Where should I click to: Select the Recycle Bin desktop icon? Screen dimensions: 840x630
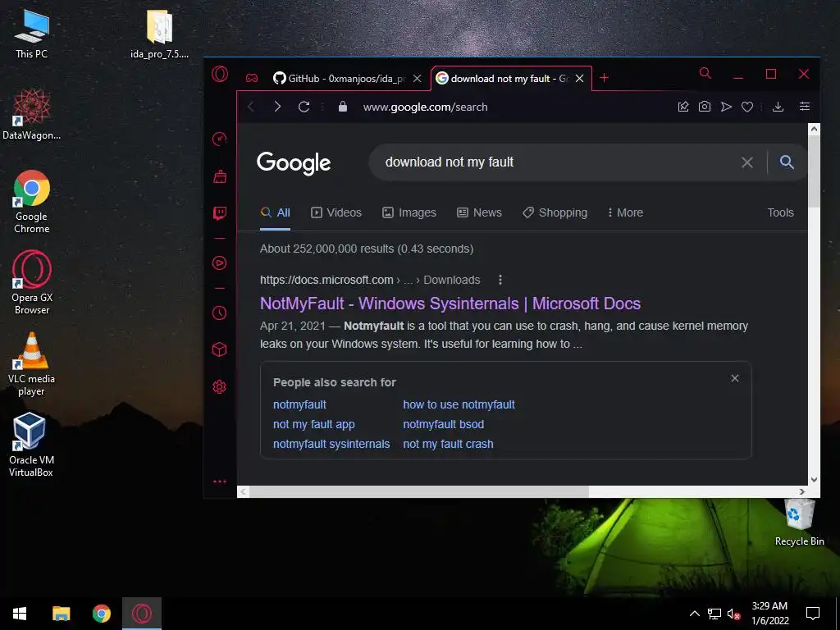pos(799,522)
